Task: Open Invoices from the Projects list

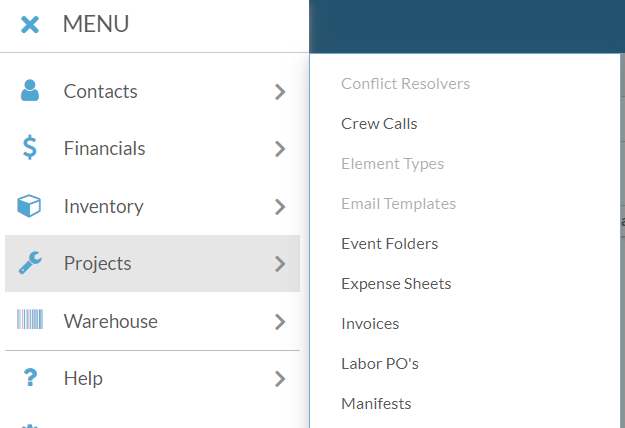Action: pyautogui.click(x=370, y=324)
